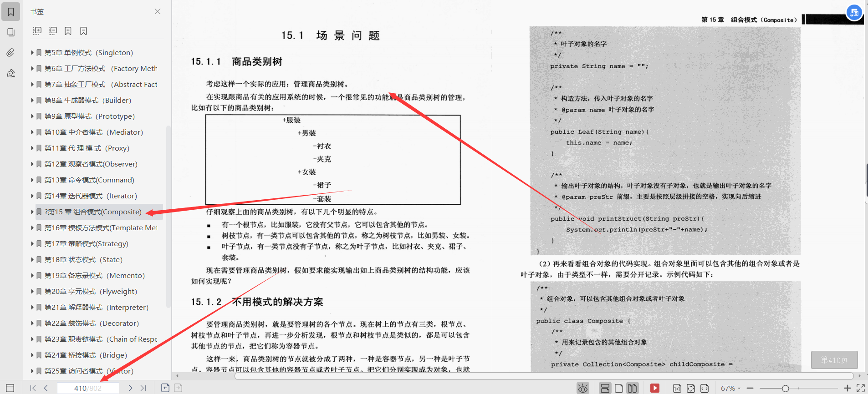Expand 第11章 代理模式 (Proxy) node
The width and height of the screenshot is (868, 394).
tap(32, 148)
